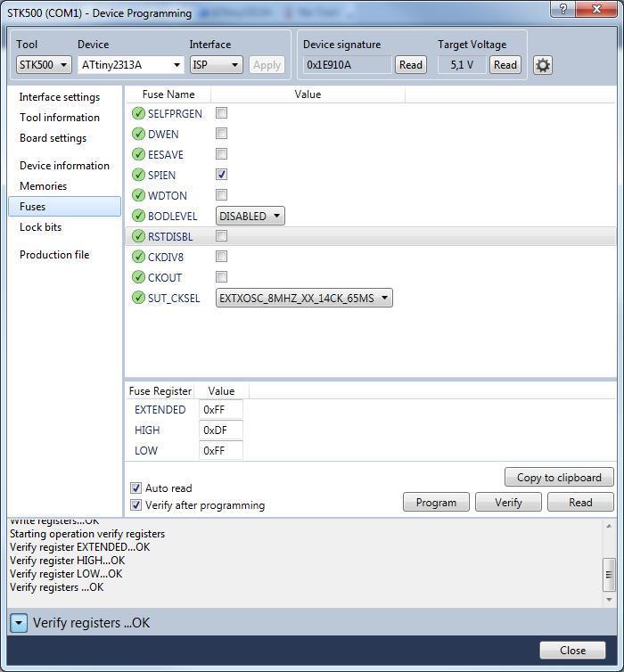The image size is (624, 672).
Task: Switch to the Memories page
Action: 44,186
